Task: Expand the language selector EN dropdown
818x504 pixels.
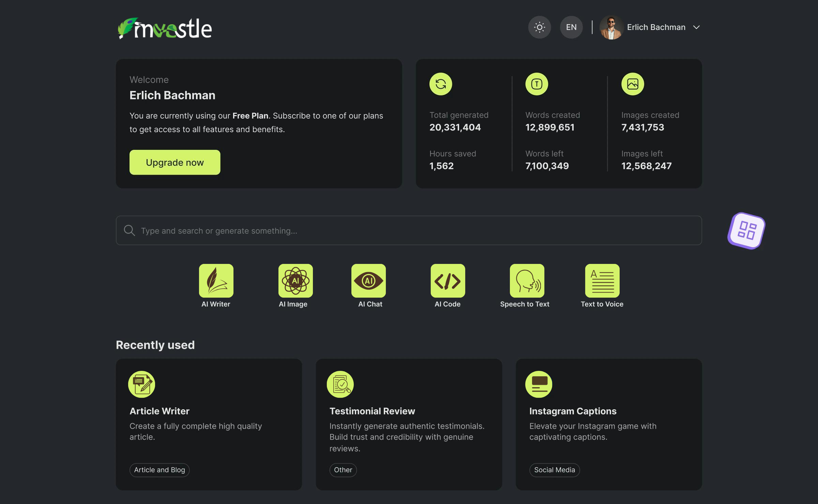Action: [571, 27]
